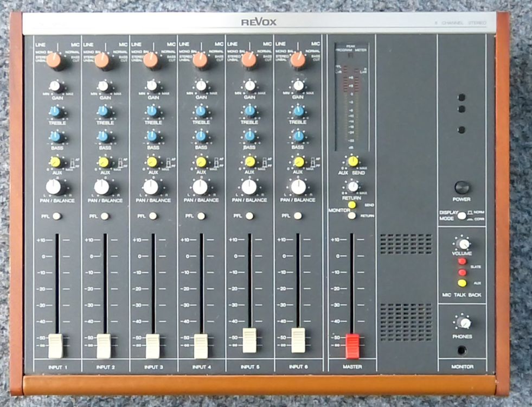Click the white GAIN knob on Input 1
This screenshot has height=407, width=532.
pyautogui.click(x=55, y=86)
